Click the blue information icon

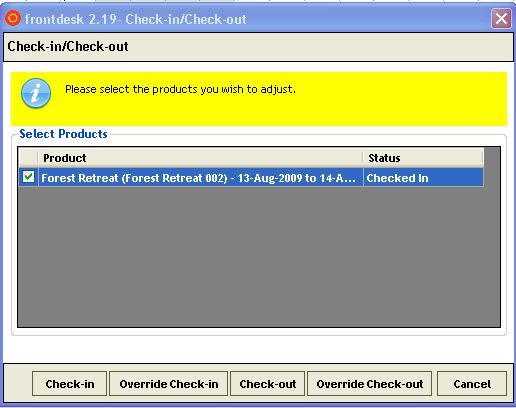coord(36,93)
